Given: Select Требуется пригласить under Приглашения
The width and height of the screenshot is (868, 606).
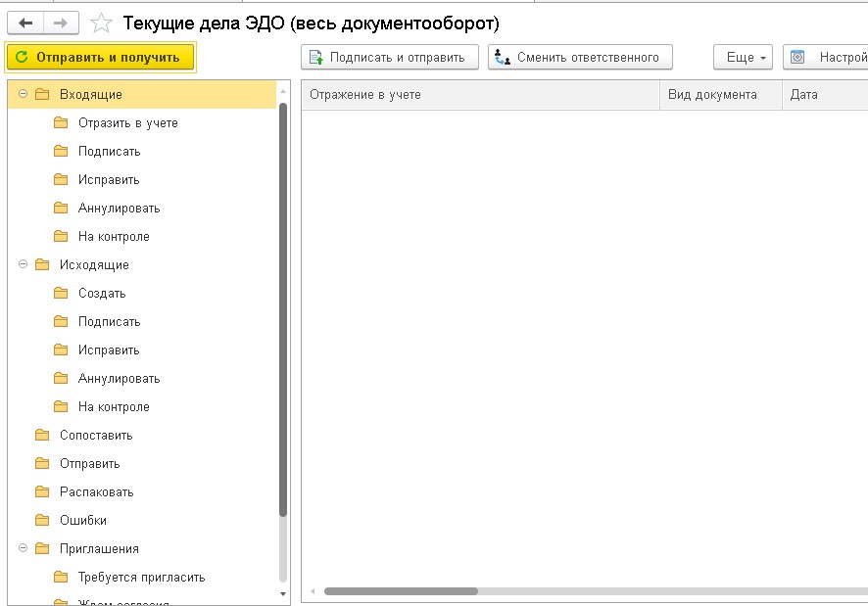Looking at the screenshot, I should tap(141, 578).
